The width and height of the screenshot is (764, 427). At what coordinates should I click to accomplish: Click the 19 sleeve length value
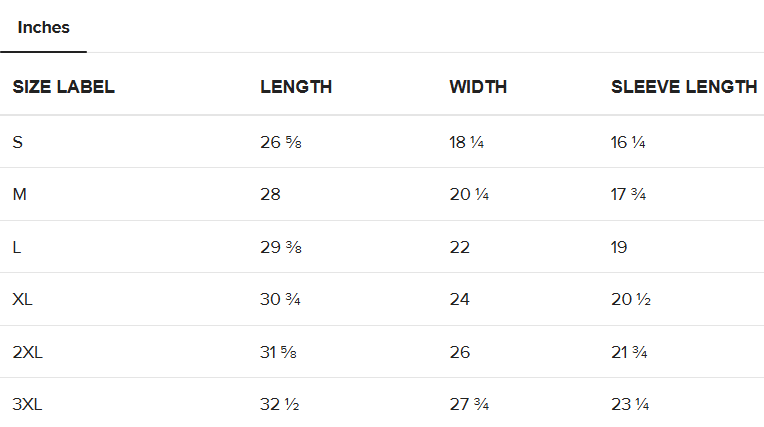(619, 247)
